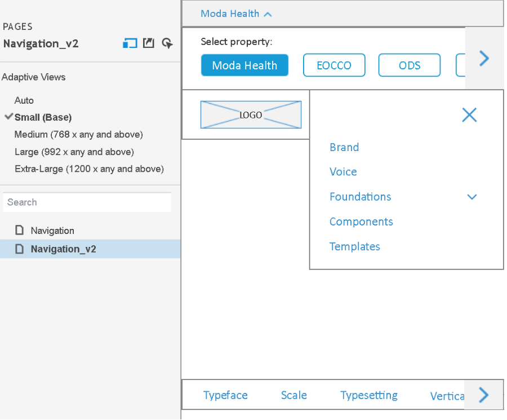Open the Components link in menu
Screen dimensions: 507x420
[x=361, y=222]
